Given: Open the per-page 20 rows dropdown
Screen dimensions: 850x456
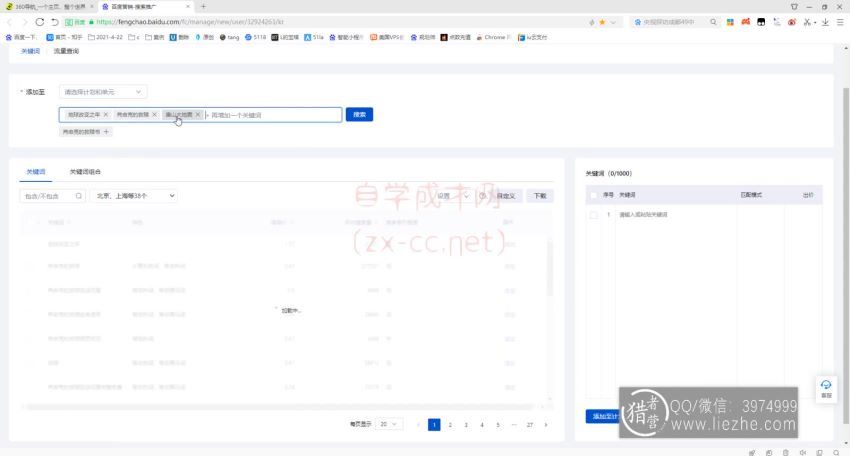Looking at the screenshot, I should [x=390, y=425].
